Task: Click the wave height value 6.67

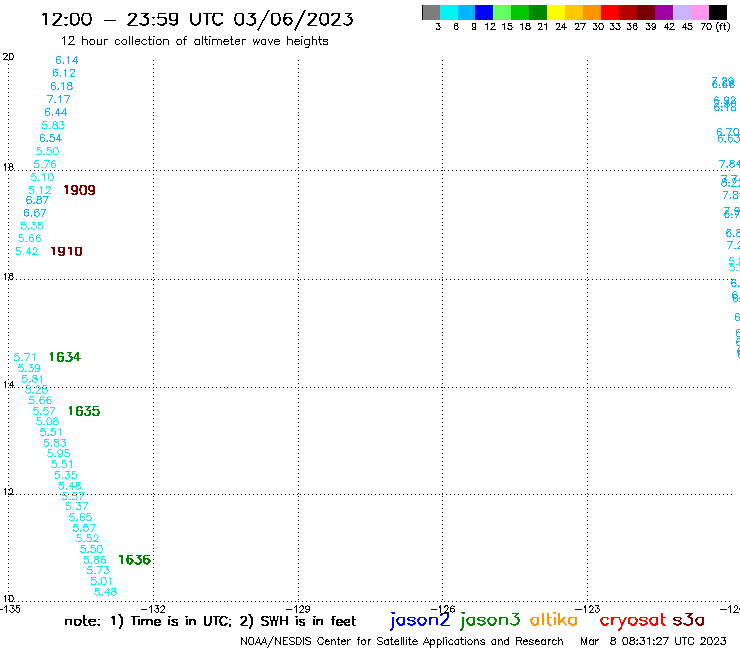Action: click(x=35, y=213)
